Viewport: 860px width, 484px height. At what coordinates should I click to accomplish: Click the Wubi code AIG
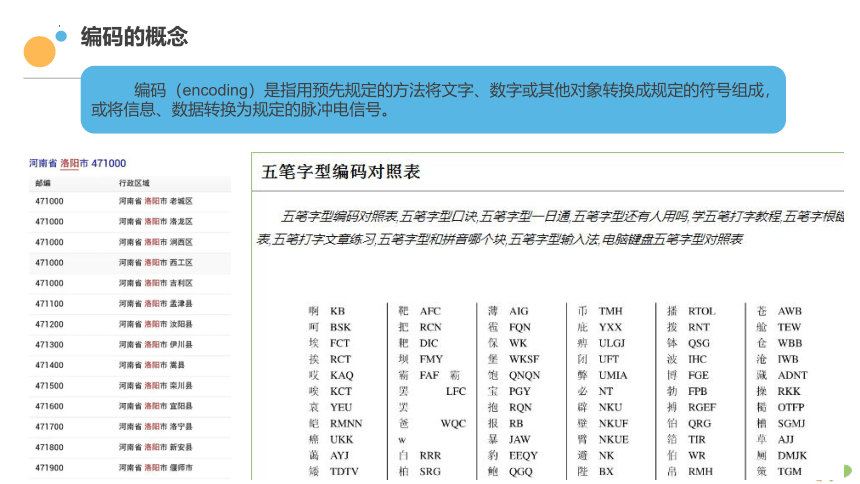tap(519, 311)
